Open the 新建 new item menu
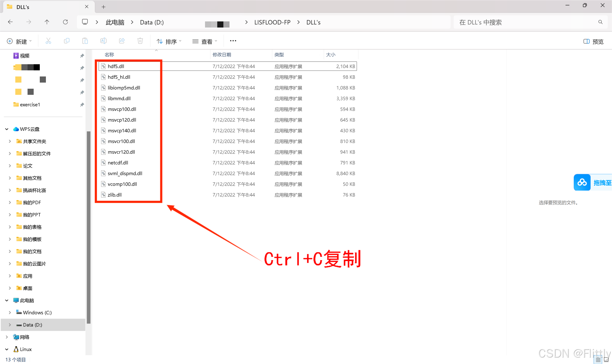612x364 pixels. pyautogui.click(x=19, y=41)
